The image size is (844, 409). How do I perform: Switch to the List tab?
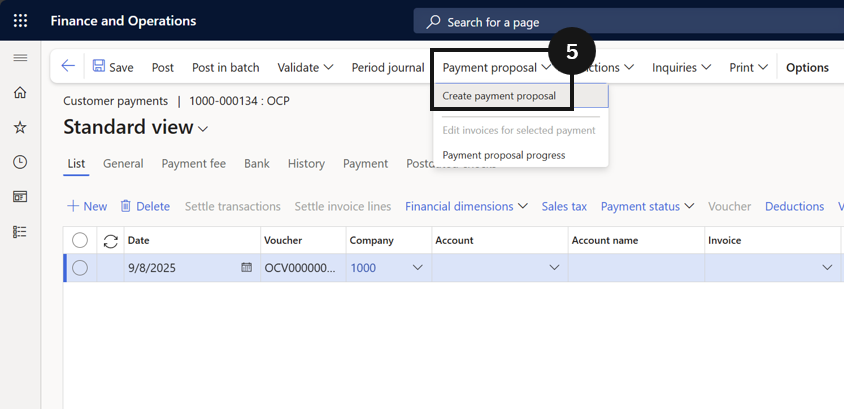click(x=76, y=164)
